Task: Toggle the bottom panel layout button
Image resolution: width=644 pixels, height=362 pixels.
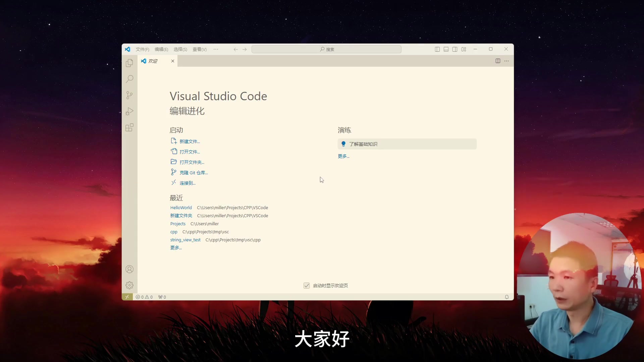Action: (446, 49)
